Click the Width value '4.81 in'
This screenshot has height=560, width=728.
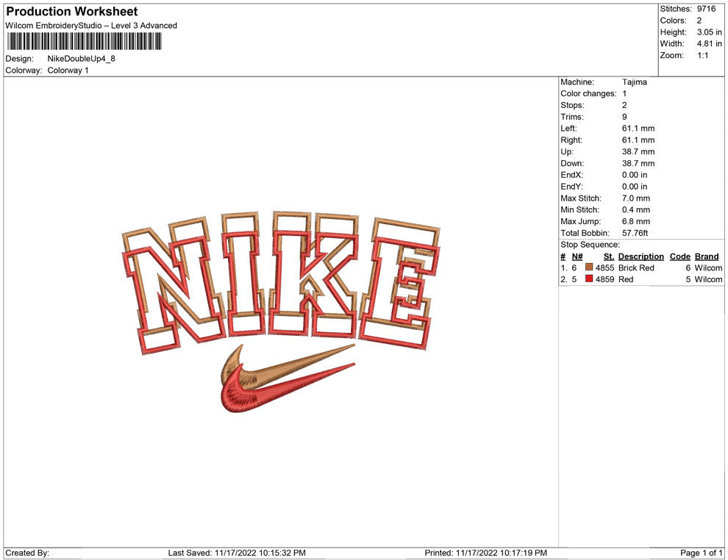[710, 43]
